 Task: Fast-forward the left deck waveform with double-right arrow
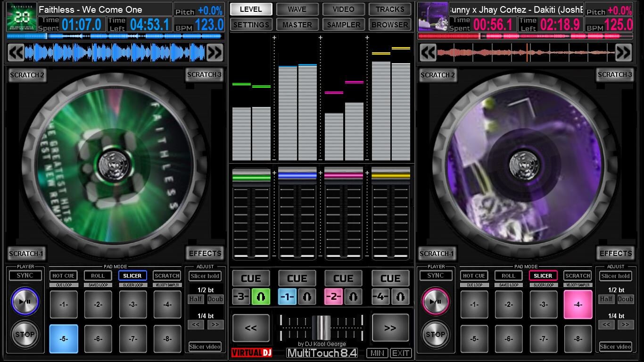215,52
